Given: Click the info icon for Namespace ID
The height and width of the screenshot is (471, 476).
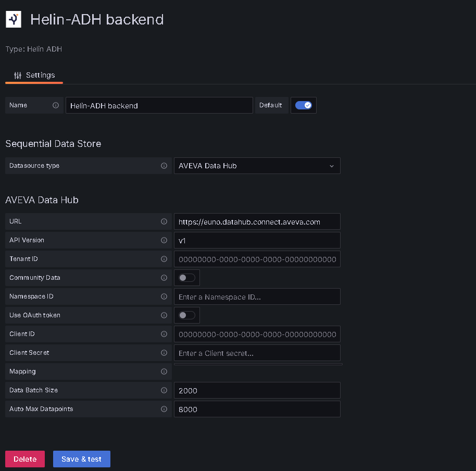Looking at the screenshot, I should pyautogui.click(x=164, y=296).
